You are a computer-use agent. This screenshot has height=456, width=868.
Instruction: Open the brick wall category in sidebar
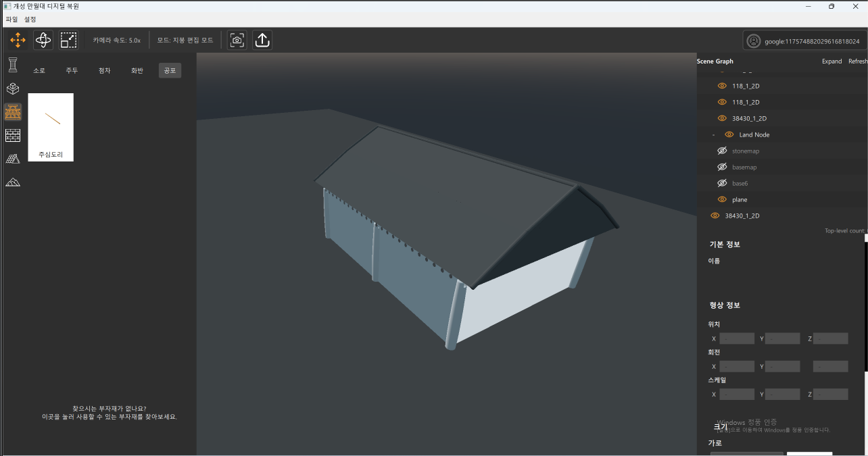click(x=13, y=135)
